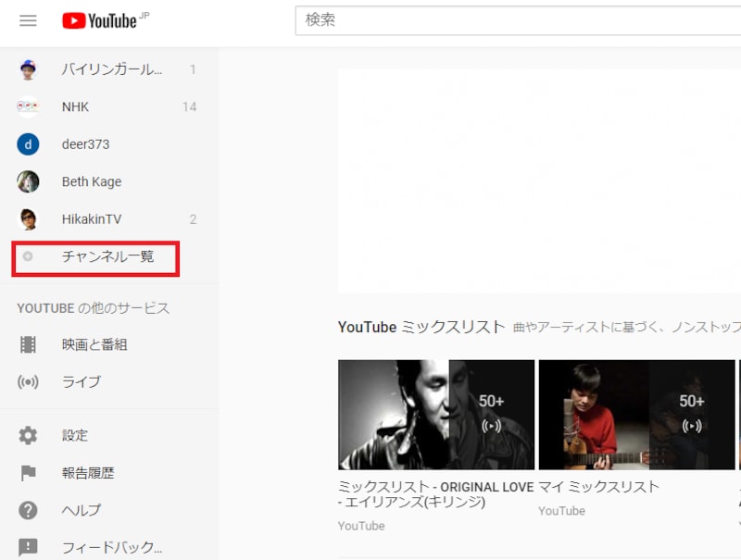Open チャンネル一覧 channel list
741x560 pixels.
107,256
